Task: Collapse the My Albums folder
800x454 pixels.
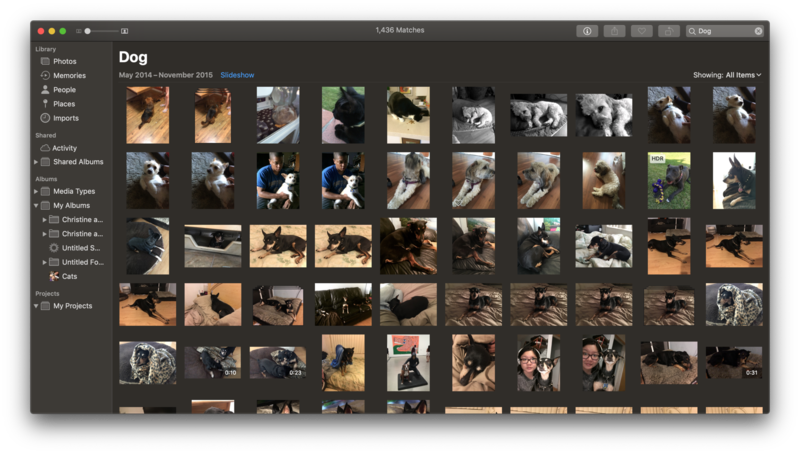Action: pyautogui.click(x=36, y=205)
